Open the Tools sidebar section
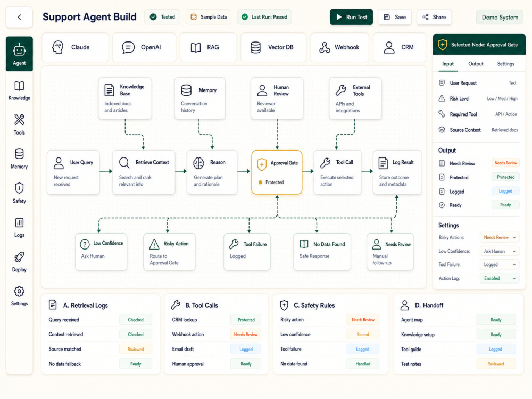Image resolution: width=532 pixels, height=399 pixels. pyautogui.click(x=19, y=124)
